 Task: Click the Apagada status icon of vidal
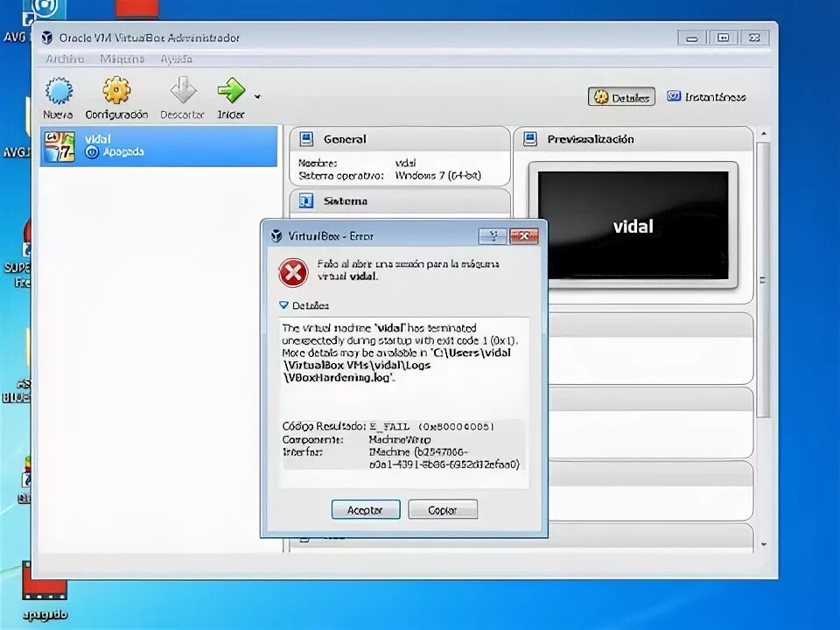click(92, 152)
